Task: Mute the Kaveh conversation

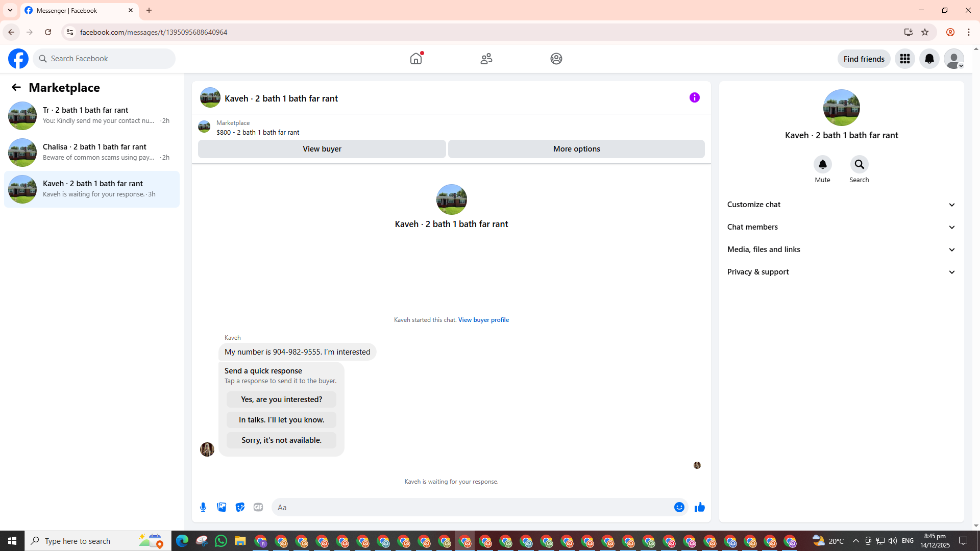Action: coord(822,165)
